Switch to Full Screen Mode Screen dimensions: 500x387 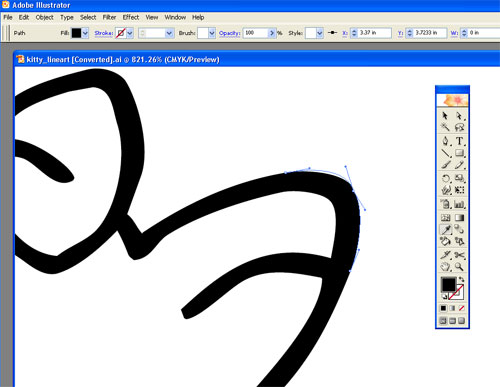coord(461,321)
